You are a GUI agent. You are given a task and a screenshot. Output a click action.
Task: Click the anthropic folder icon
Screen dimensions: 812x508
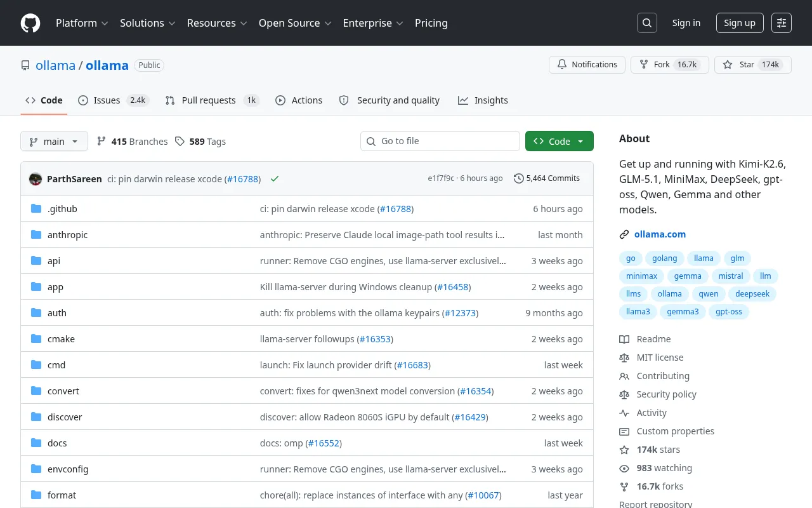click(x=36, y=235)
